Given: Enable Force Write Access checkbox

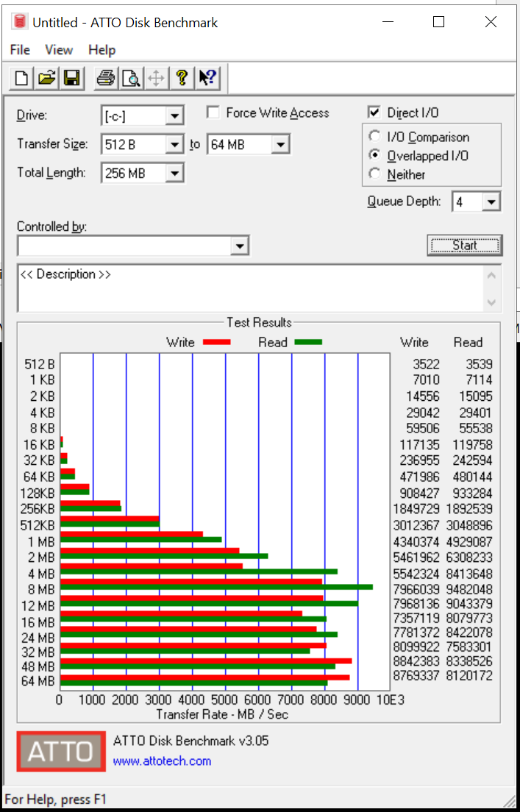Looking at the screenshot, I should click(213, 113).
